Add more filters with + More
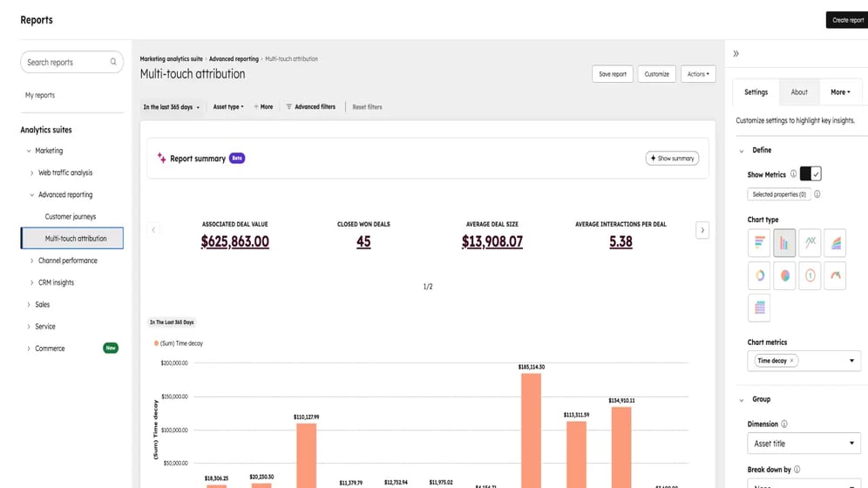 (x=263, y=107)
